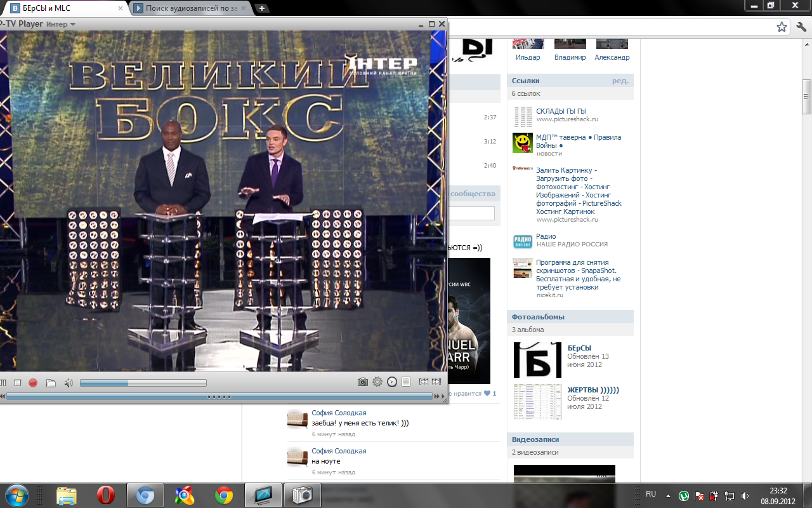This screenshot has height=508, width=812.
Task: Switch to the previous channel
Action: (x=423, y=382)
